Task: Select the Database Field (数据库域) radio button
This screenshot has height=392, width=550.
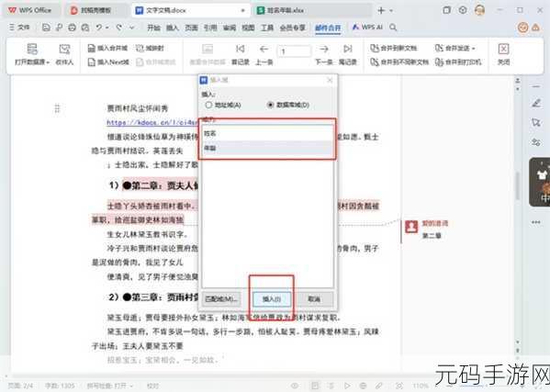Action: tap(270, 105)
